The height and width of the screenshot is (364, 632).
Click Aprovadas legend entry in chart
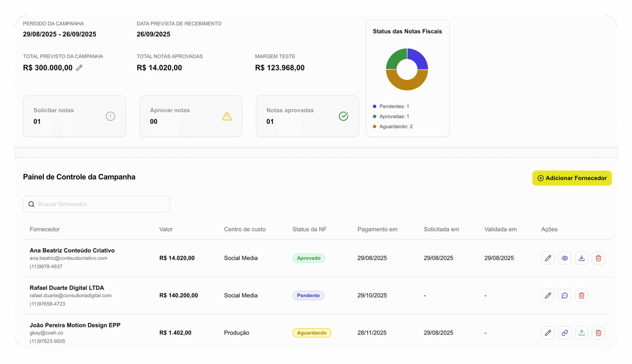394,116
